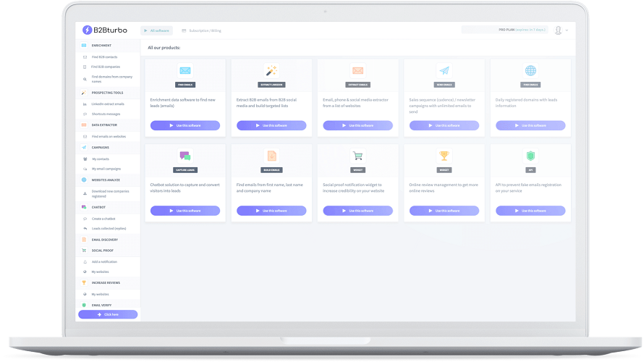
Task: Click the CAPTURE LEADS badge label
Action: 185,170
